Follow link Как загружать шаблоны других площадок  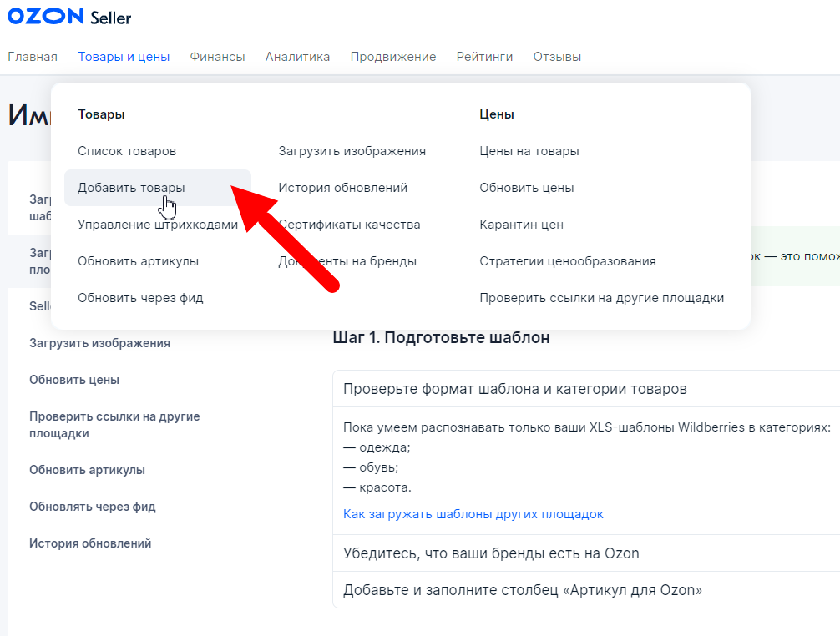pos(473,514)
